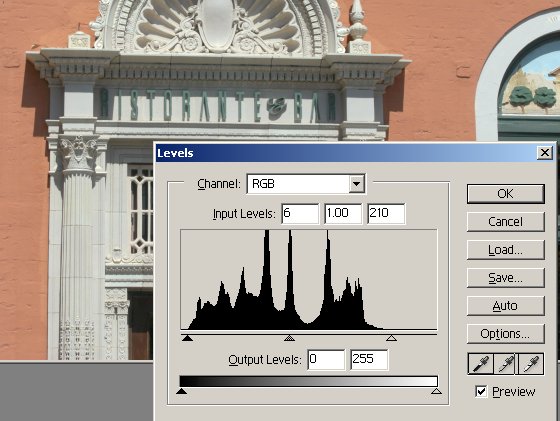Open the Options... dialog
The height and width of the screenshot is (421, 560).
coord(505,334)
